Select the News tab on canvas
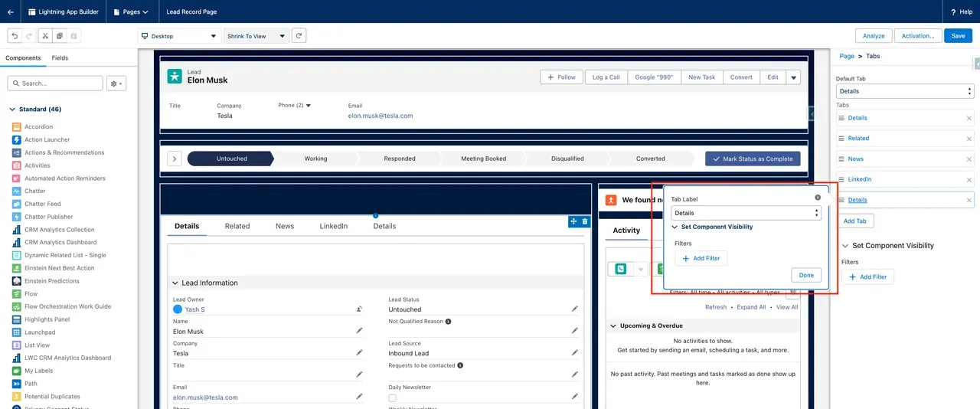Viewport: 980px width, 409px height. tap(285, 226)
